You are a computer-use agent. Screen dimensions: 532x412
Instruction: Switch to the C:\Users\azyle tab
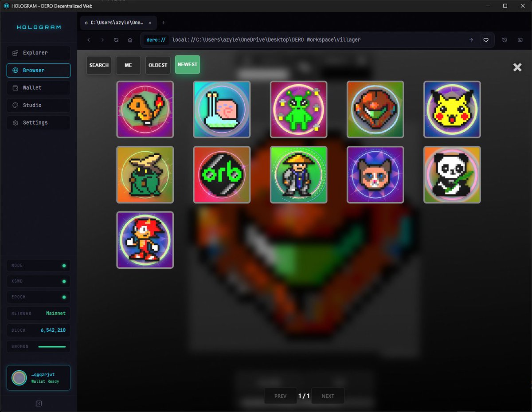(118, 23)
